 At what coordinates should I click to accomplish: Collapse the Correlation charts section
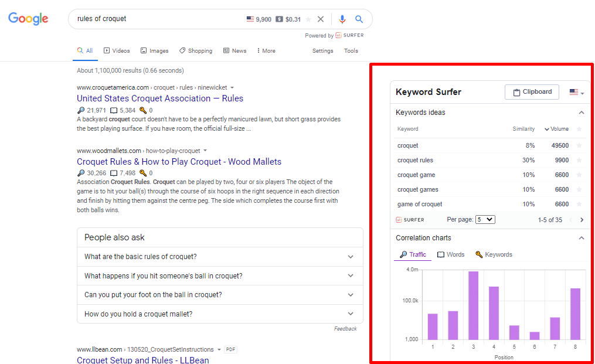coord(582,238)
